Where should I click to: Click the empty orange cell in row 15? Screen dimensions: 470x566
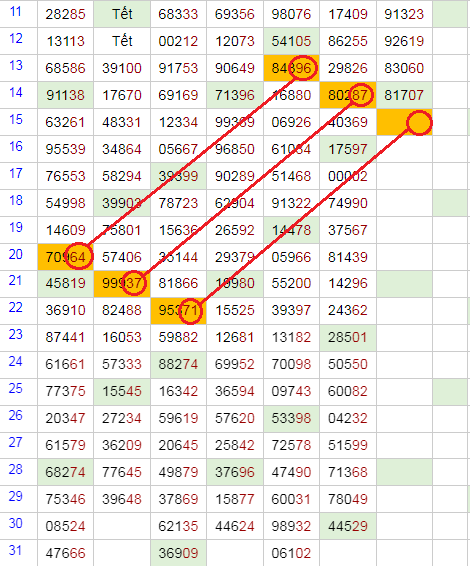(x=404, y=122)
